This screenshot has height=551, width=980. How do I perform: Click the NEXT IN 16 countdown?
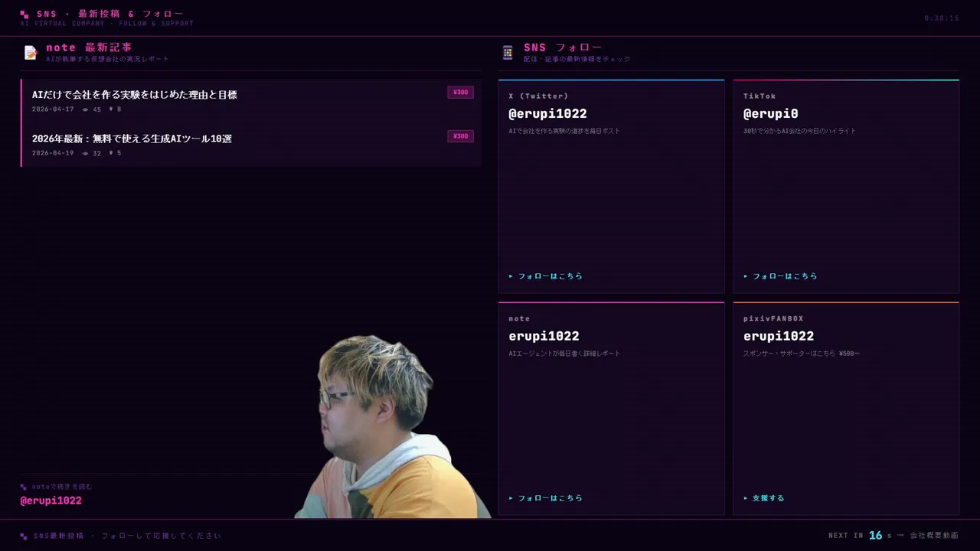click(860, 536)
